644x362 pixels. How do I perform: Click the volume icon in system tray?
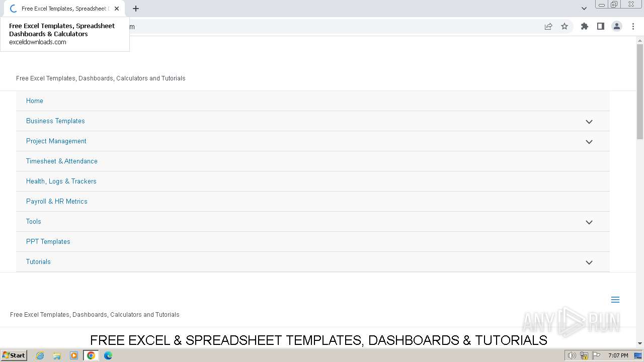coord(572,355)
